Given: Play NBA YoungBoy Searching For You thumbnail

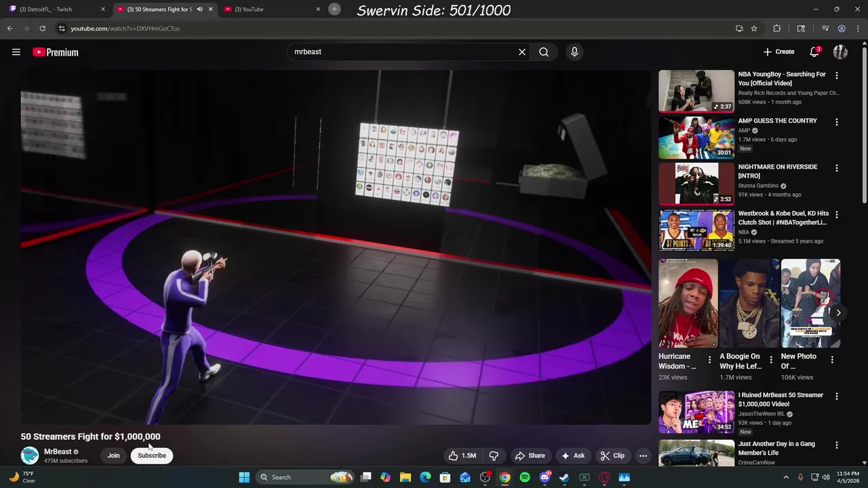Looking at the screenshot, I should pos(696,91).
